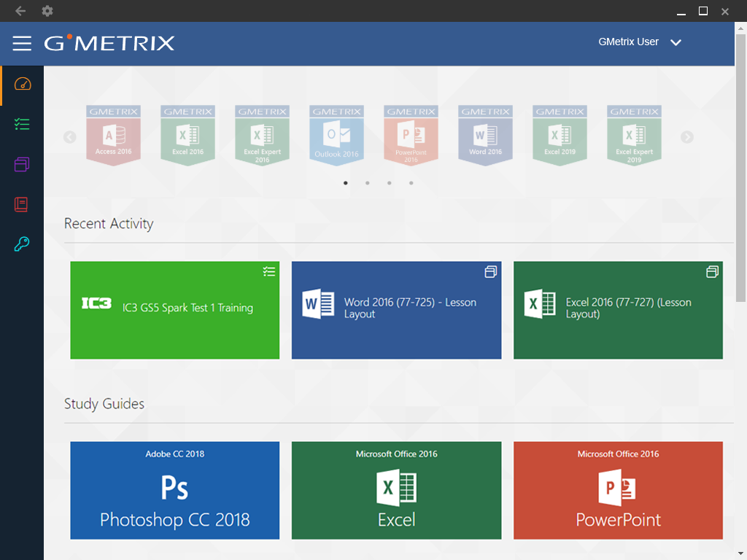Click window icon on Word 2016 tile
Viewport: 747px width, 560px height.
tap(491, 271)
